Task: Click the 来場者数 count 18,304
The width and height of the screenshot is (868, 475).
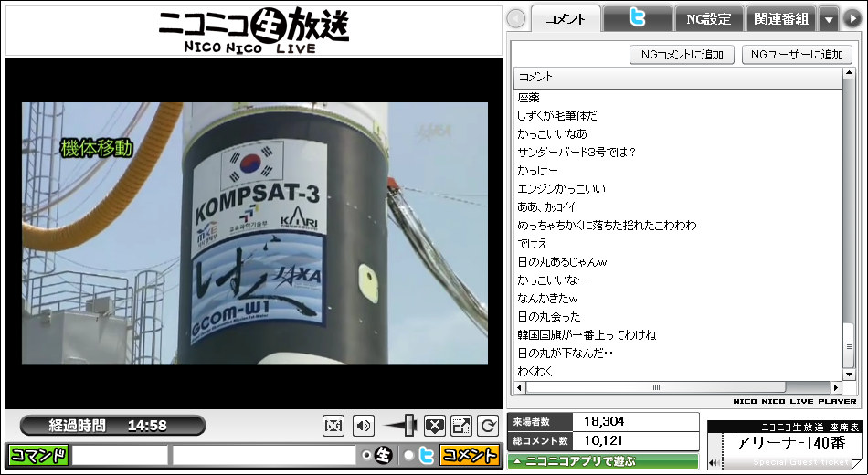Action: 604,422
